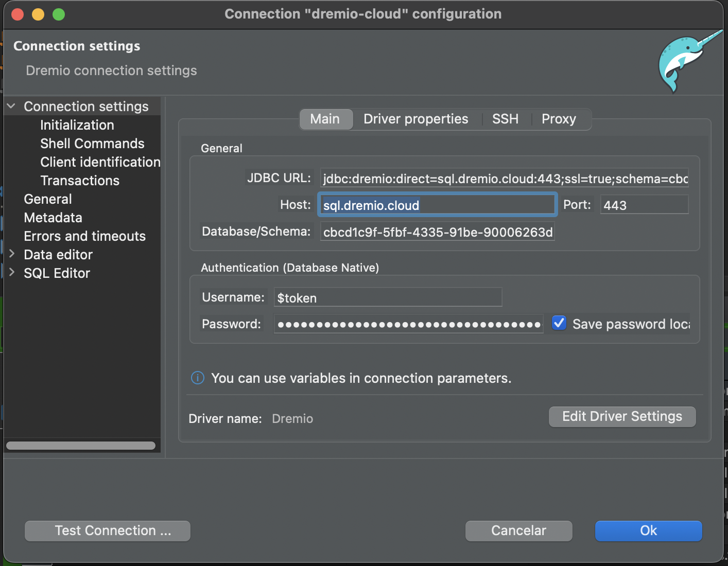
Task: Expand the SQL Editor section
Action: [12, 273]
